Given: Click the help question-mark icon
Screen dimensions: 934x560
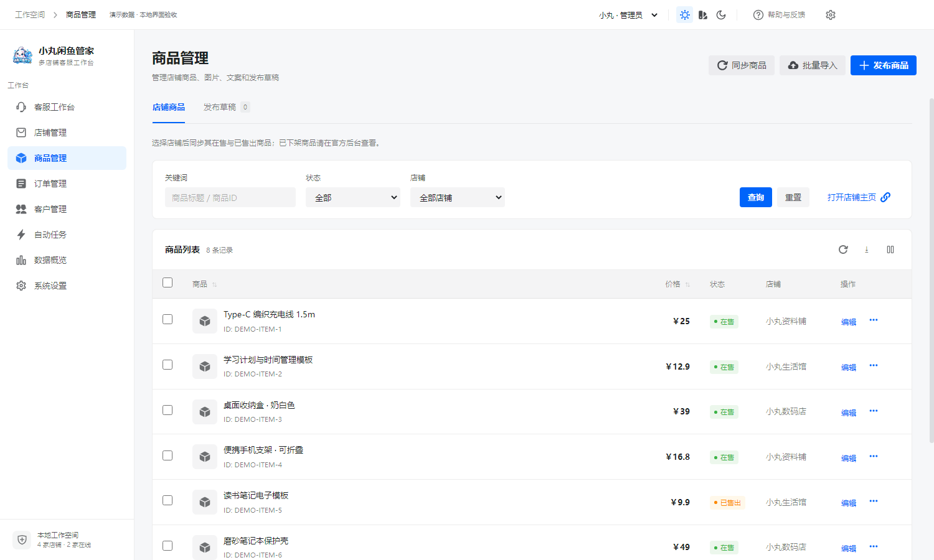Looking at the screenshot, I should (758, 15).
